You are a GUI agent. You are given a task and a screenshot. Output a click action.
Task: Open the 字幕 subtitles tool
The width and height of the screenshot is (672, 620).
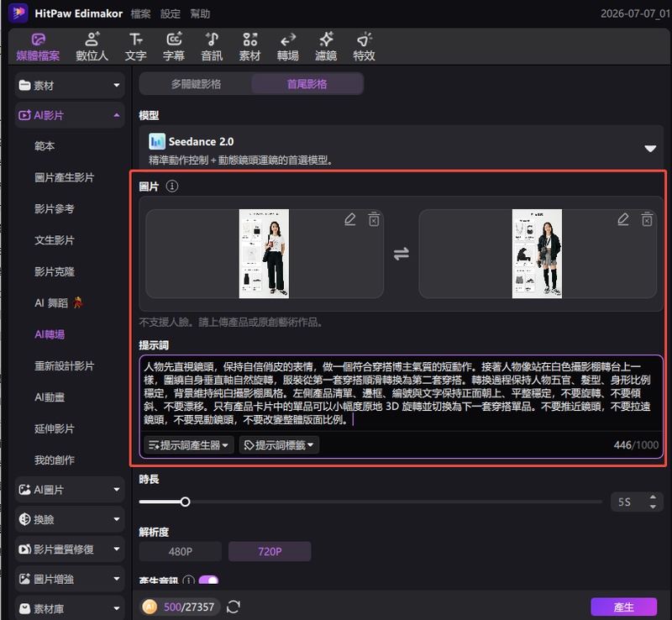click(174, 47)
